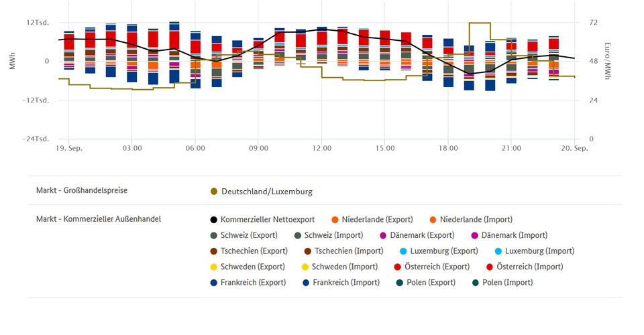644x335 pixels.
Task: Click the 06:00 x-axis label
Action: [195, 149]
